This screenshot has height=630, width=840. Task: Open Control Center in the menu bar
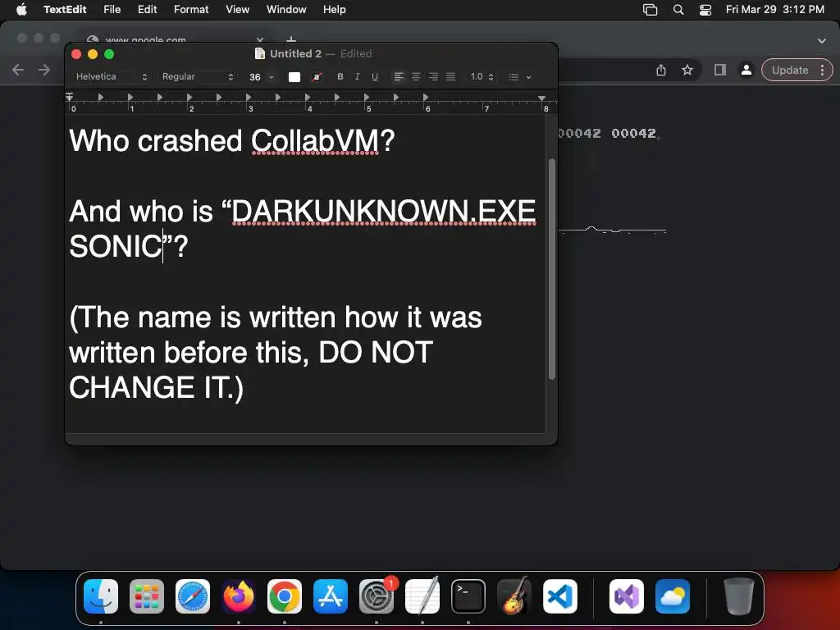pos(705,10)
